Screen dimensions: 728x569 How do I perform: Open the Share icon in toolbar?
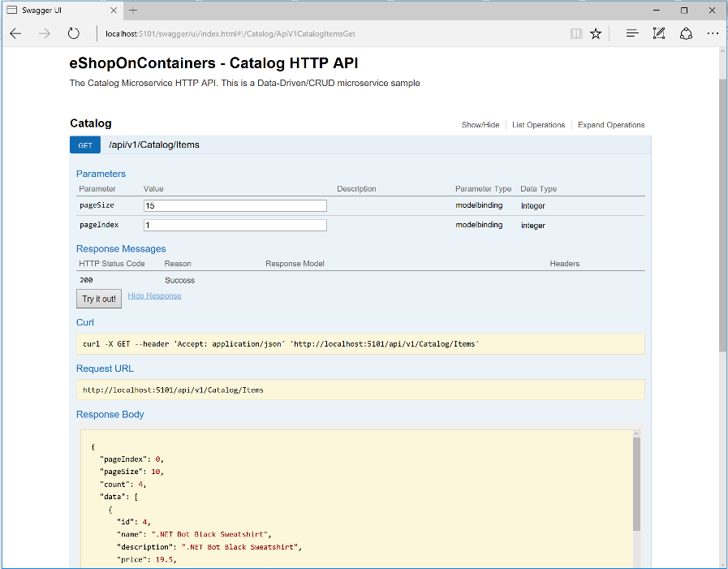coord(686,33)
